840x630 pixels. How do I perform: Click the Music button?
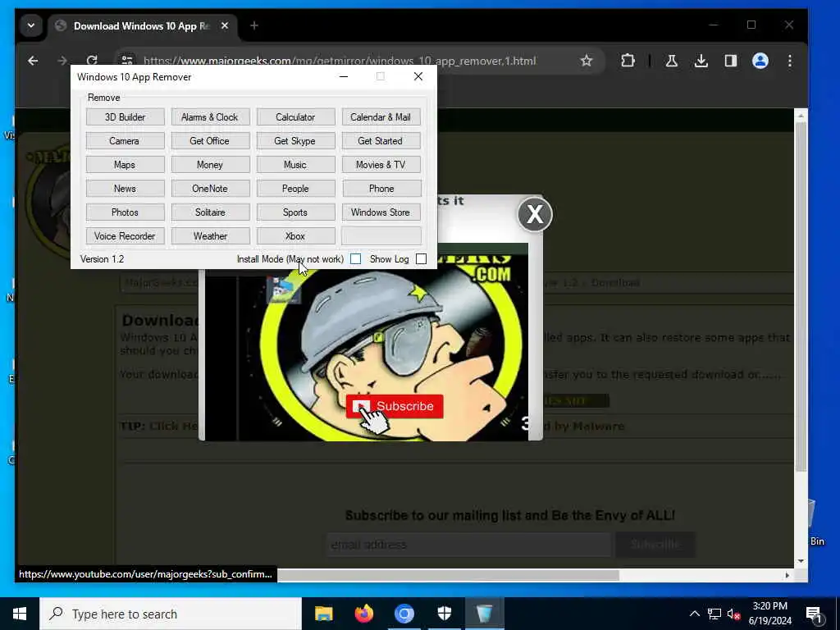295,164
